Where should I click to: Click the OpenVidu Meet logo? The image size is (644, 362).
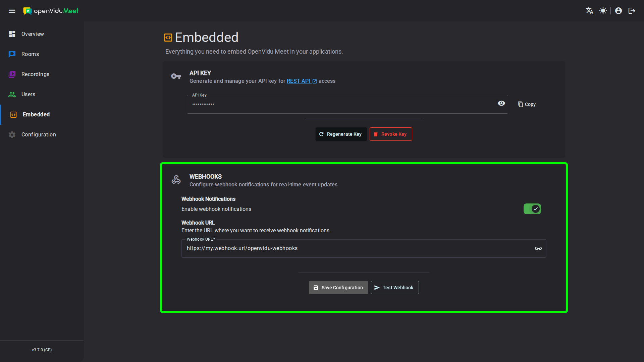pyautogui.click(x=51, y=11)
